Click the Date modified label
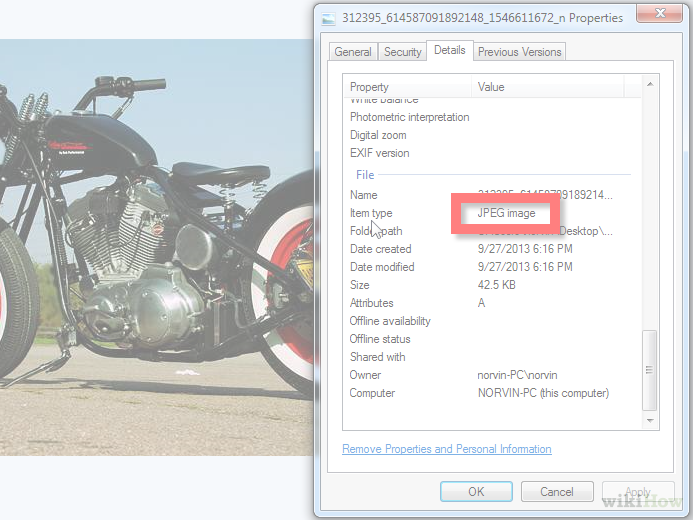Viewport: 693px width, 520px height. coord(382,267)
